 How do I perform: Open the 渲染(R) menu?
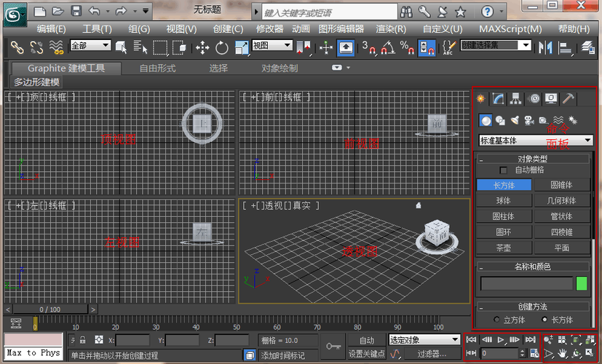pos(391,28)
